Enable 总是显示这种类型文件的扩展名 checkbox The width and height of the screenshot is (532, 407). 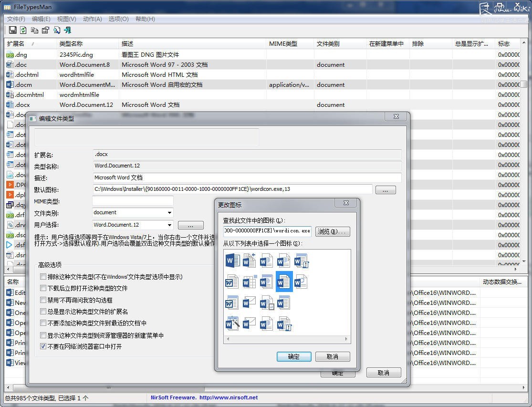43,312
